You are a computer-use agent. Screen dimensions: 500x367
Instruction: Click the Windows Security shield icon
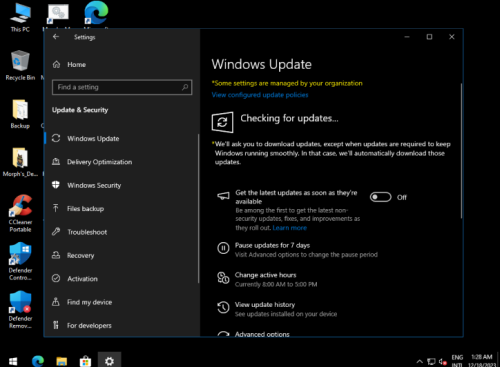tap(56, 185)
